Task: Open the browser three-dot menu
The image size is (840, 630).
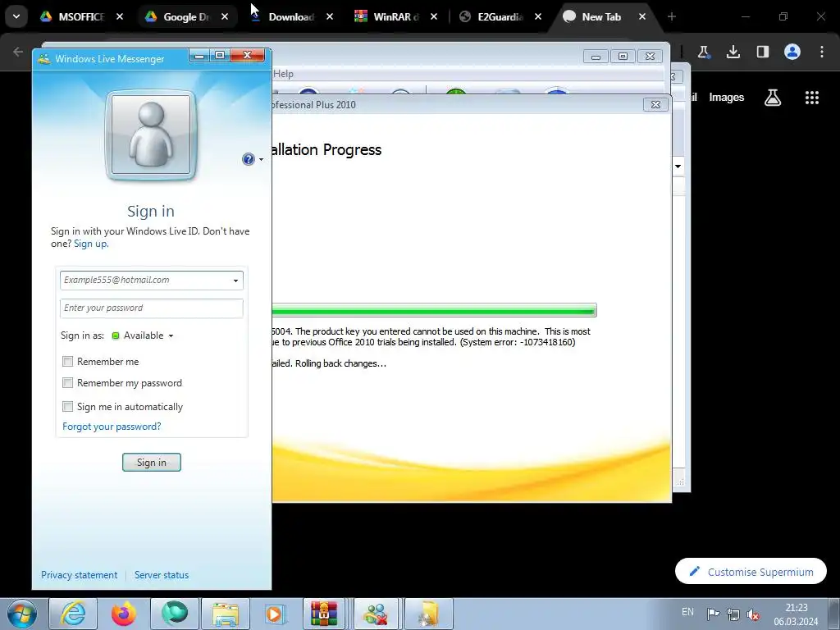Action: (822, 52)
